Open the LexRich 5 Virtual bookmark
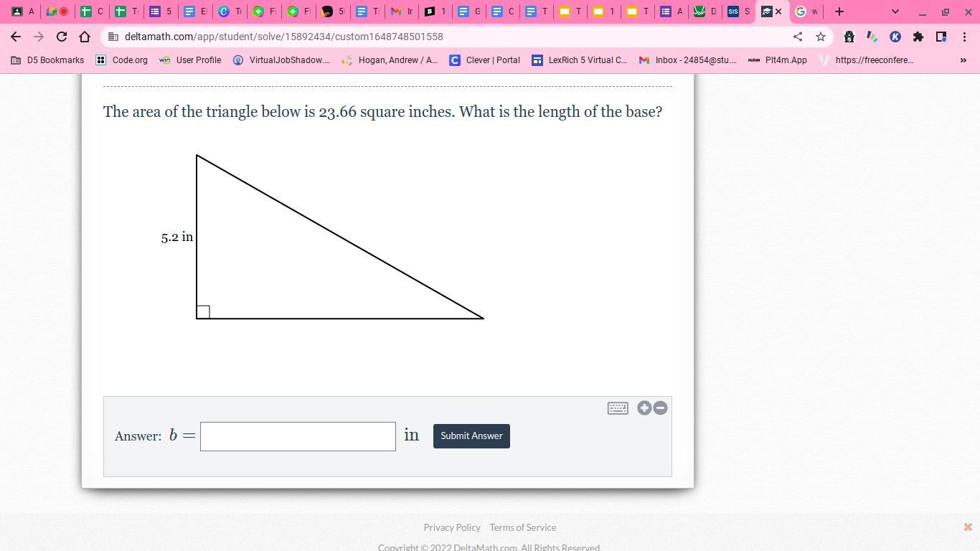Screen dimensions: 980x551 tap(579, 60)
